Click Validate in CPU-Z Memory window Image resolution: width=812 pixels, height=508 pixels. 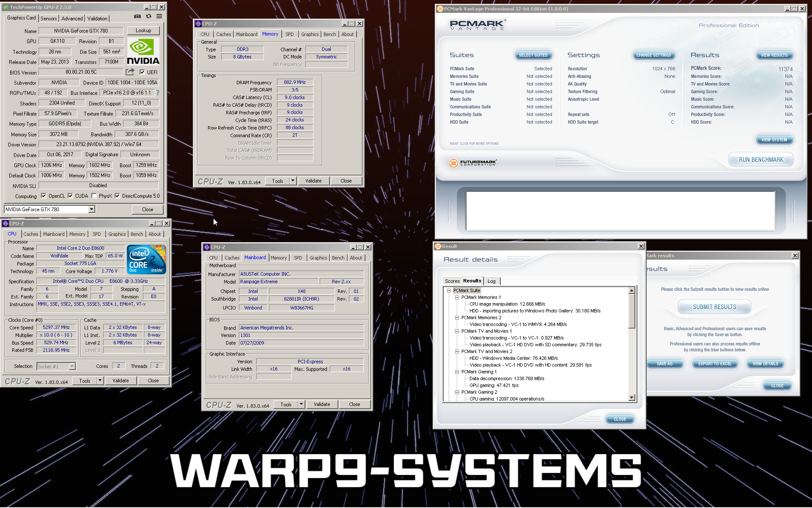click(313, 181)
